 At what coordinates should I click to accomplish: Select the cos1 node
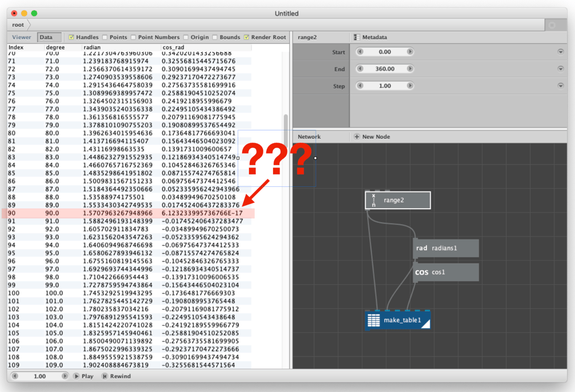click(446, 272)
